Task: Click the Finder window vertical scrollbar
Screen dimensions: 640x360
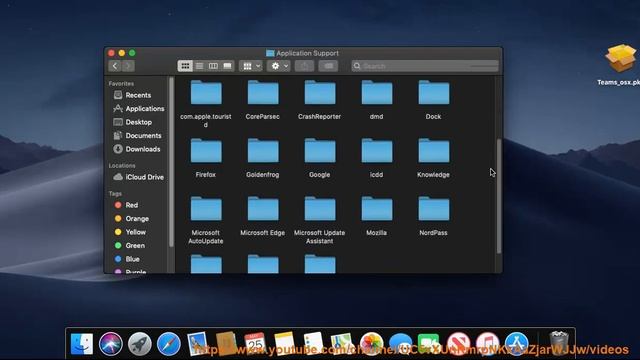Action: 498,196
